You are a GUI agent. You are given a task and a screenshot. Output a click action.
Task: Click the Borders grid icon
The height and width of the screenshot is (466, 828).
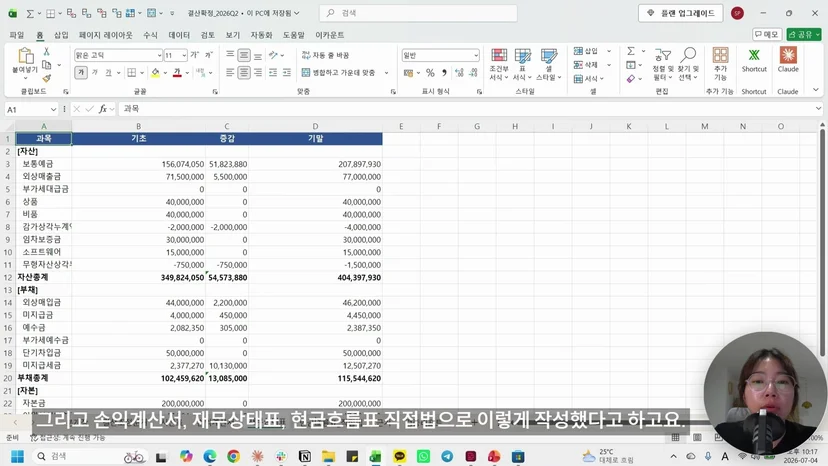click(x=132, y=72)
